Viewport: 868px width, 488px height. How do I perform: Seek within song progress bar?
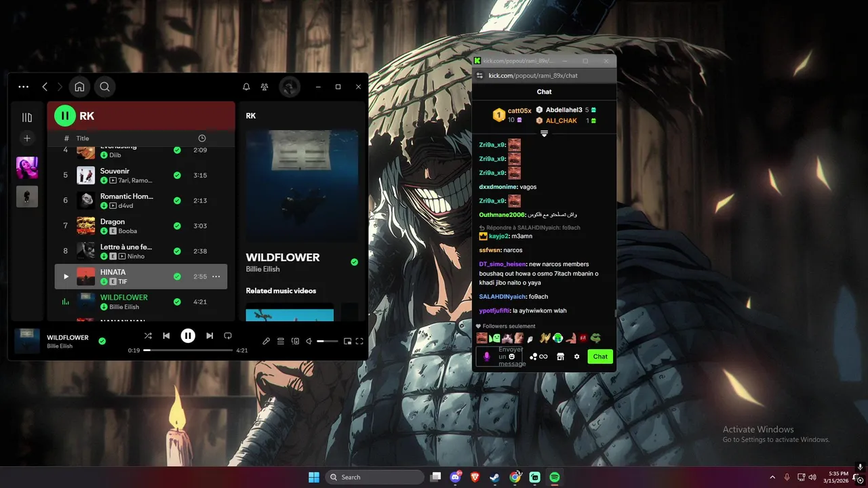pyautogui.click(x=188, y=350)
